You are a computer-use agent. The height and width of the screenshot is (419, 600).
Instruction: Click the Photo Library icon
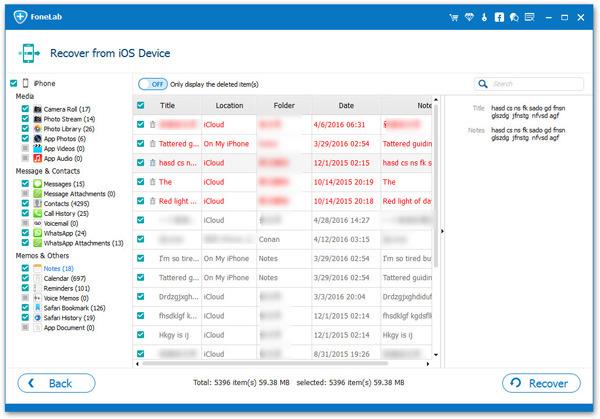[x=38, y=129]
